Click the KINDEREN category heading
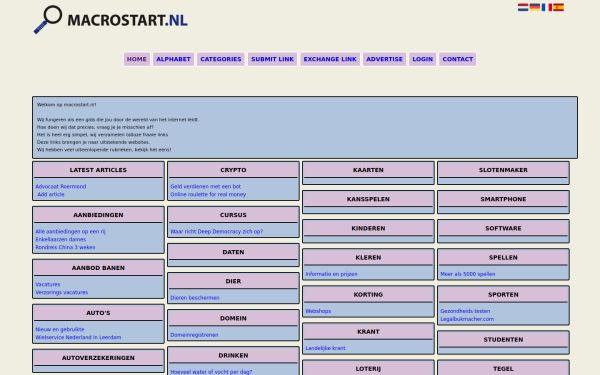600x375 pixels. coord(368,228)
